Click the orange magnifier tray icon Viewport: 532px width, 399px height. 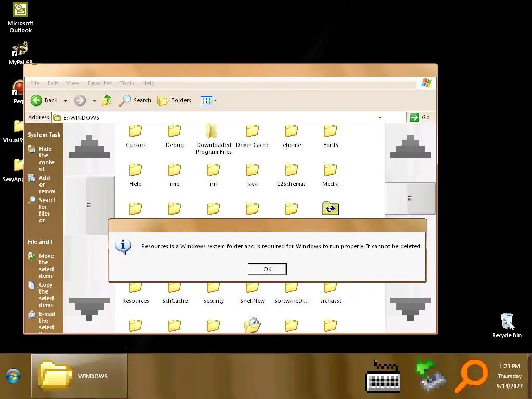click(472, 376)
